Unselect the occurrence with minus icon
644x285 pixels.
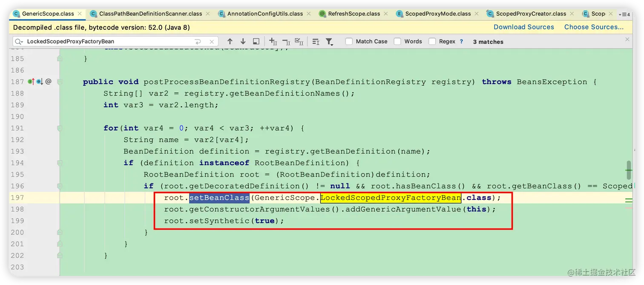286,41
